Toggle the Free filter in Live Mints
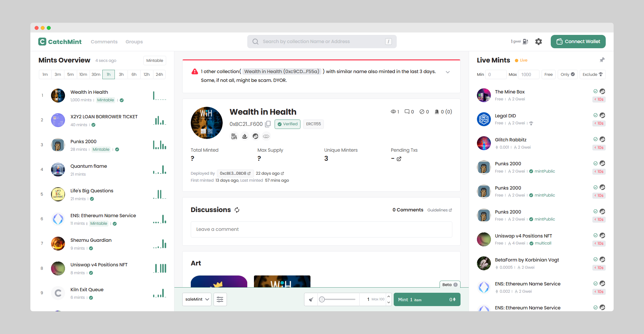The height and width of the screenshot is (334, 644). tap(548, 75)
